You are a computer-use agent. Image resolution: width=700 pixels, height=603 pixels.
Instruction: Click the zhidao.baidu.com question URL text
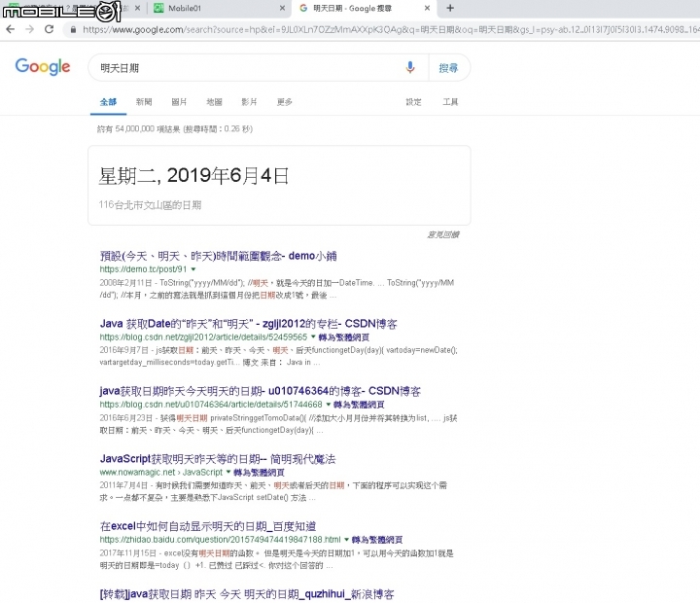(x=220, y=540)
